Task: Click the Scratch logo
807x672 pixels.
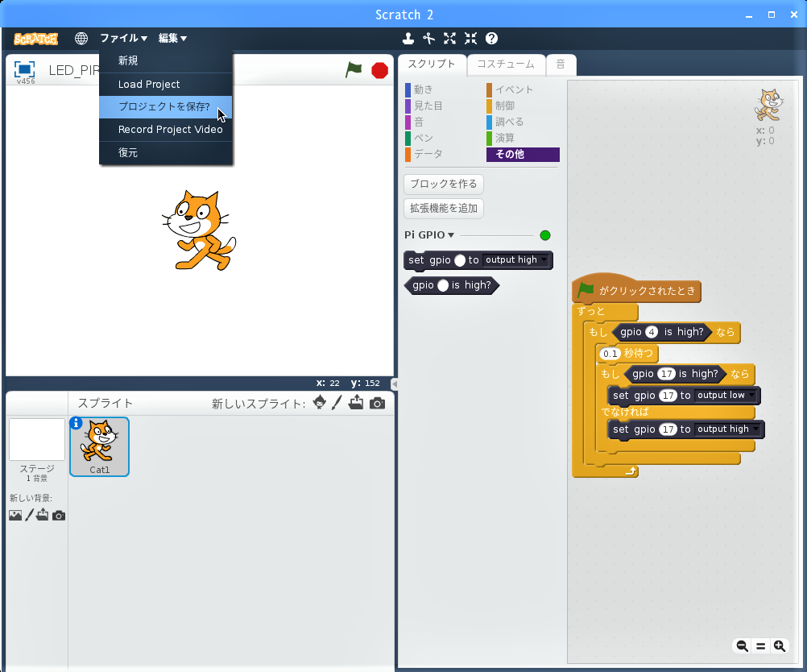Action: point(35,39)
